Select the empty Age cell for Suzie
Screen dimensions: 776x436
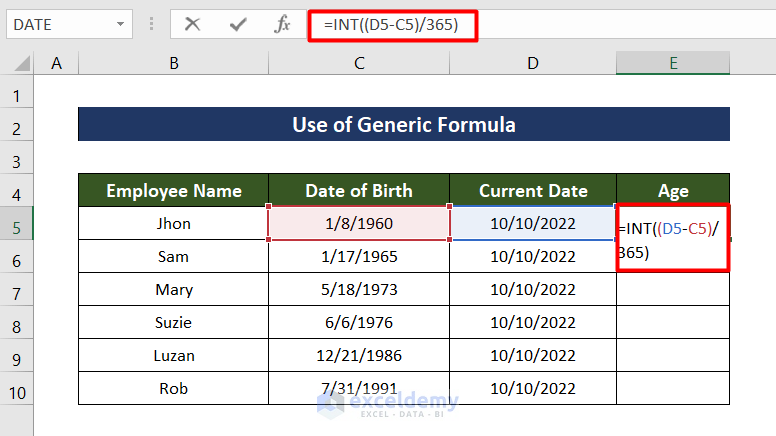pyautogui.click(x=673, y=322)
